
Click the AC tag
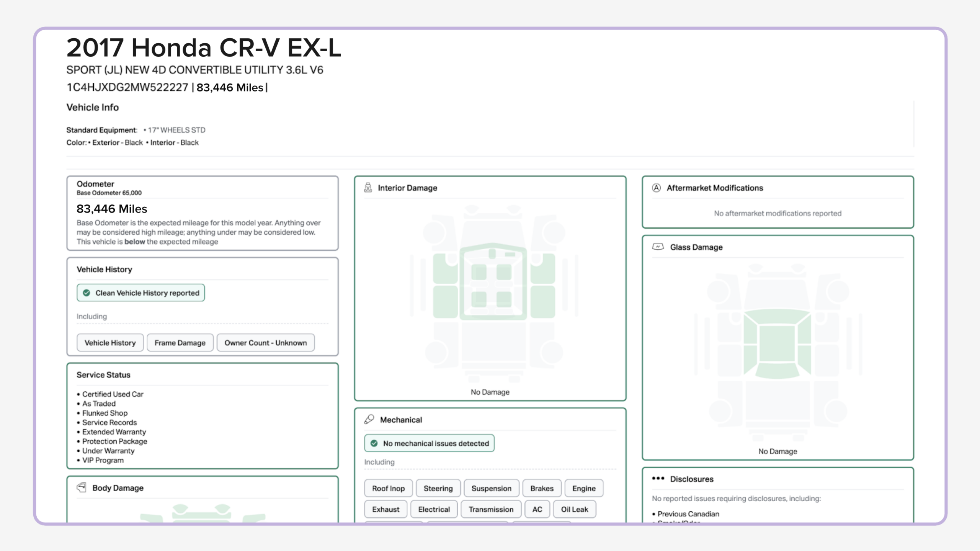pyautogui.click(x=537, y=509)
